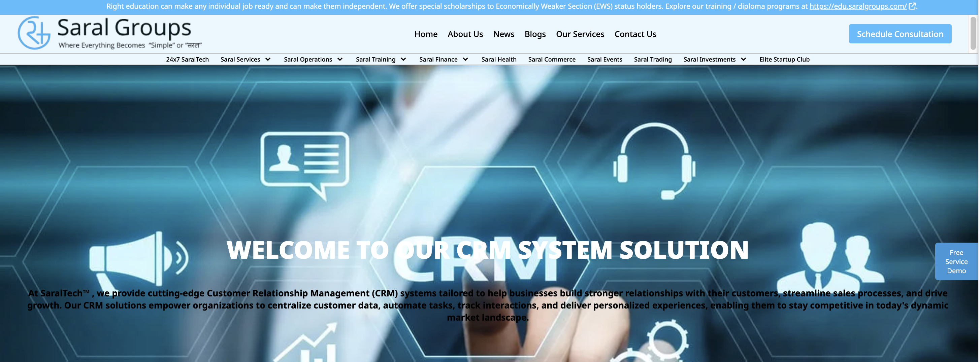The width and height of the screenshot is (980, 362).
Task: Click the 'Welcome to our CRM System Solution' heading
Action: [x=487, y=250]
